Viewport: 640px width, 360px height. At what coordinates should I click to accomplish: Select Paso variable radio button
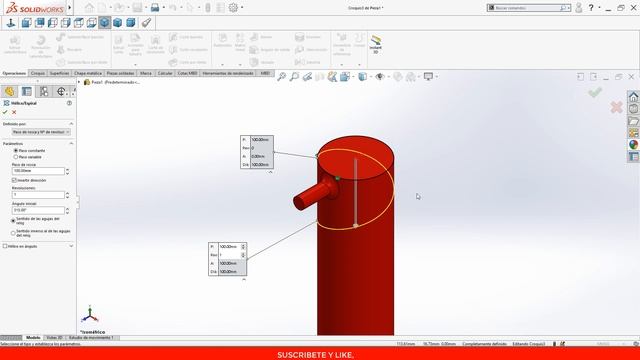16,157
